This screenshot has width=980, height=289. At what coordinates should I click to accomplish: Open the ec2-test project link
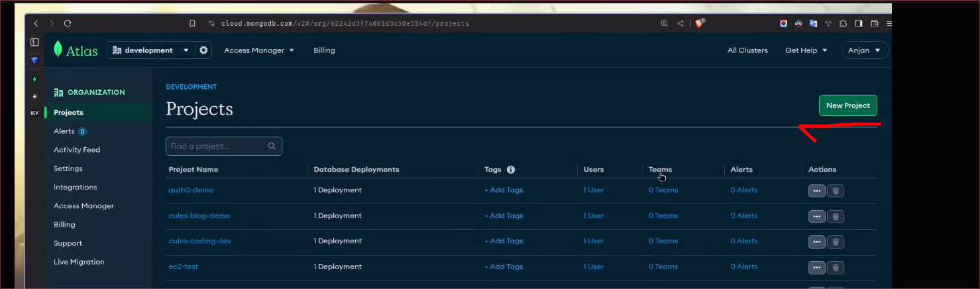184,266
